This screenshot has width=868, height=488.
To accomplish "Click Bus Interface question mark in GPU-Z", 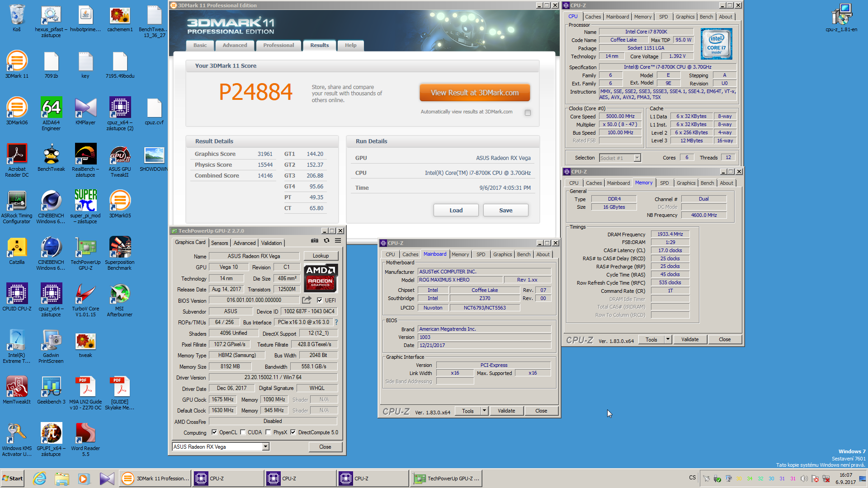I will click(336, 322).
